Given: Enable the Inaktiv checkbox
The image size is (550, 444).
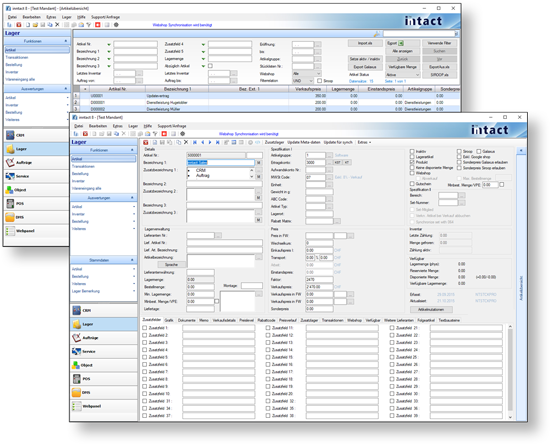Looking at the screenshot, I should [x=412, y=152].
